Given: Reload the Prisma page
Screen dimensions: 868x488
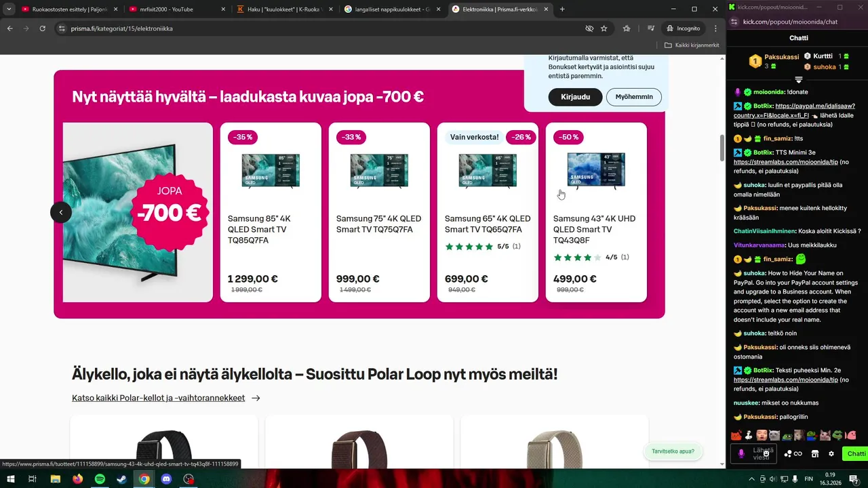Looking at the screenshot, I should tap(42, 28).
